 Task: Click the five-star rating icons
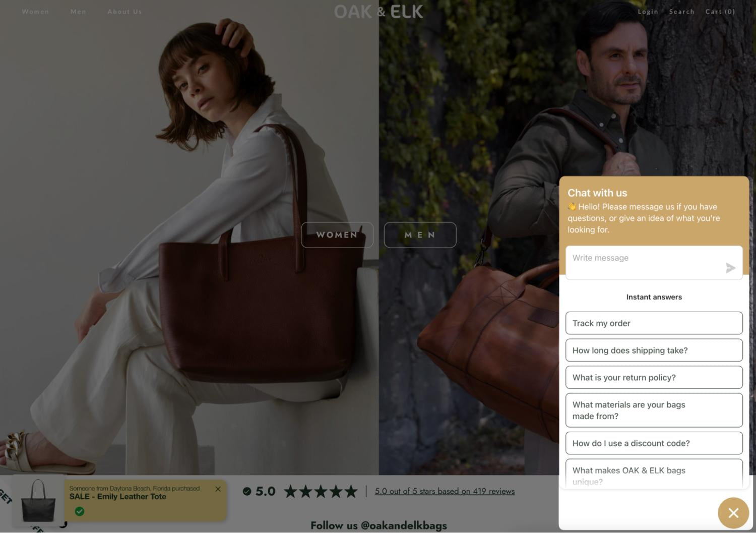[x=321, y=491]
